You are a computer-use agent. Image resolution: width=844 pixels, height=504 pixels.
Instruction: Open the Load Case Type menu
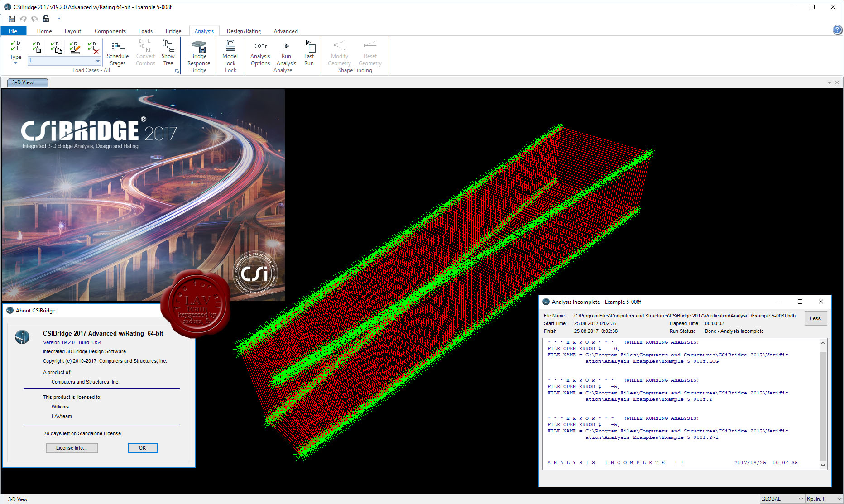point(16,52)
